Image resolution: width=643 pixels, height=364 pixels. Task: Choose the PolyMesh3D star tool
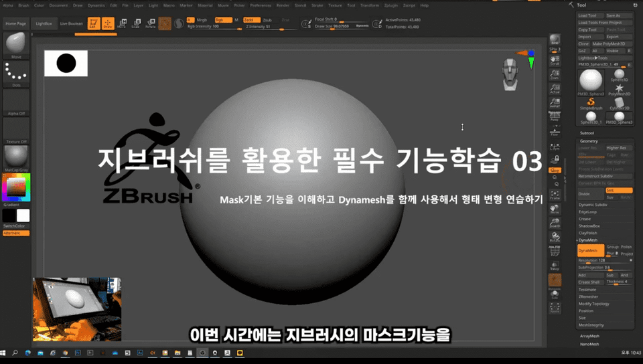click(x=620, y=90)
